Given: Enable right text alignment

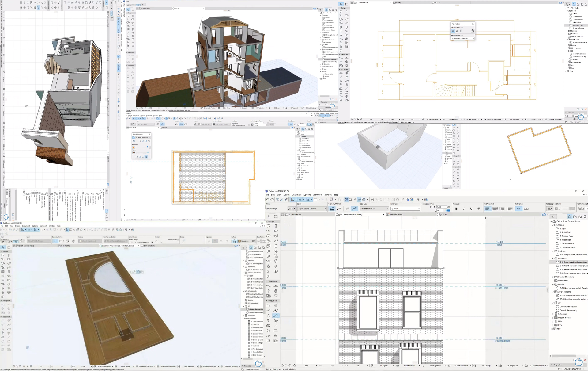Looking at the screenshot, I should click(502, 209).
